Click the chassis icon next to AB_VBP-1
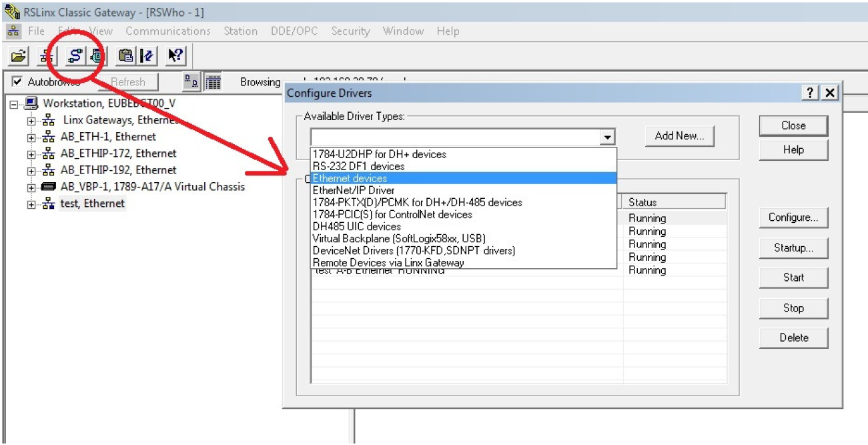The width and height of the screenshot is (868, 445). pyautogui.click(x=49, y=187)
